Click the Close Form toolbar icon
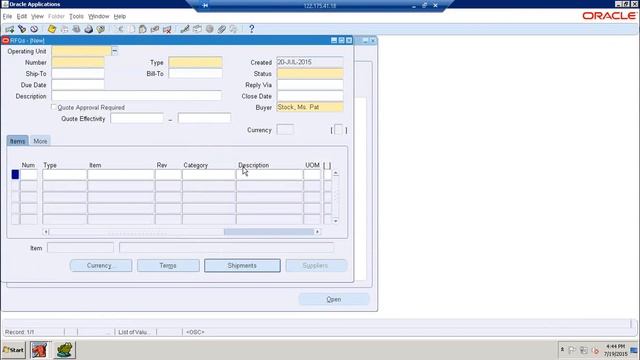640x360 pixels. [101, 29]
